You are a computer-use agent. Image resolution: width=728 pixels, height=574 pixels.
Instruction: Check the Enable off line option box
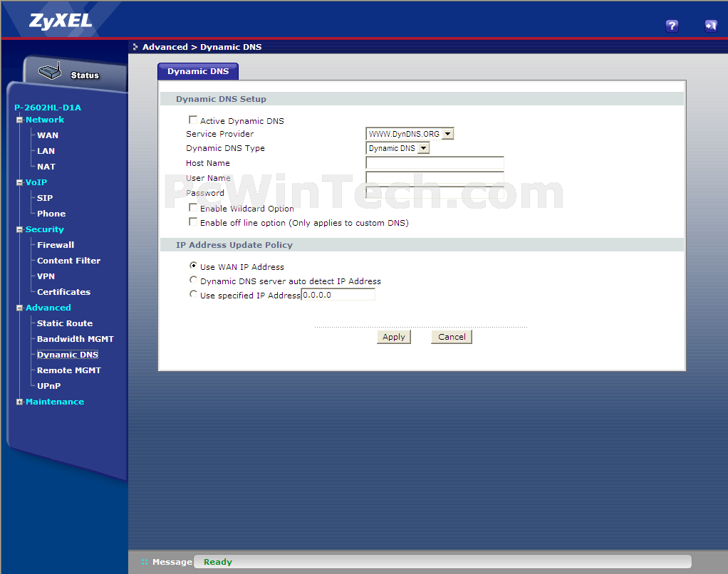coord(193,222)
